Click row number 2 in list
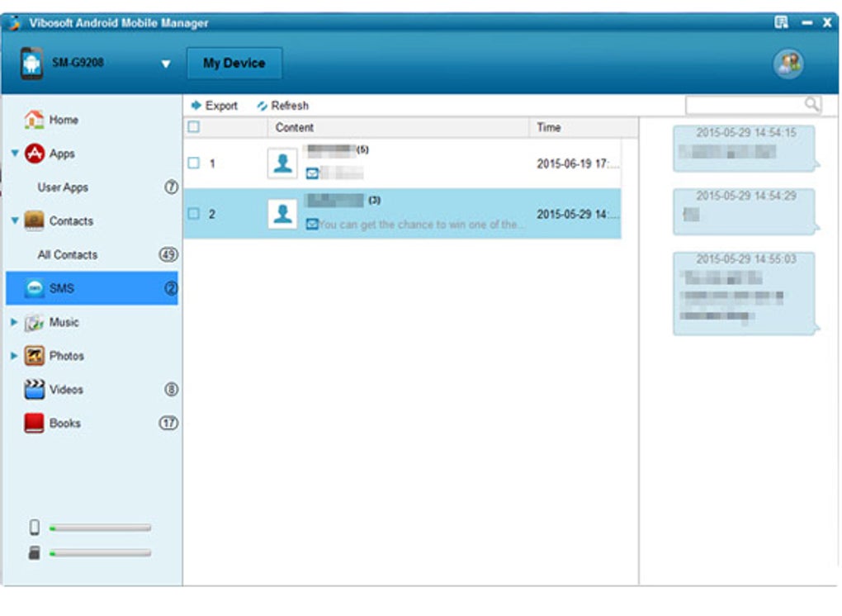 [212, 215]
